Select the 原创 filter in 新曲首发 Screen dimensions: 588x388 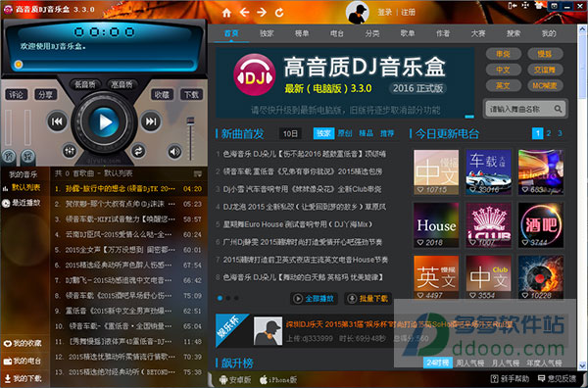click(345, 133)
